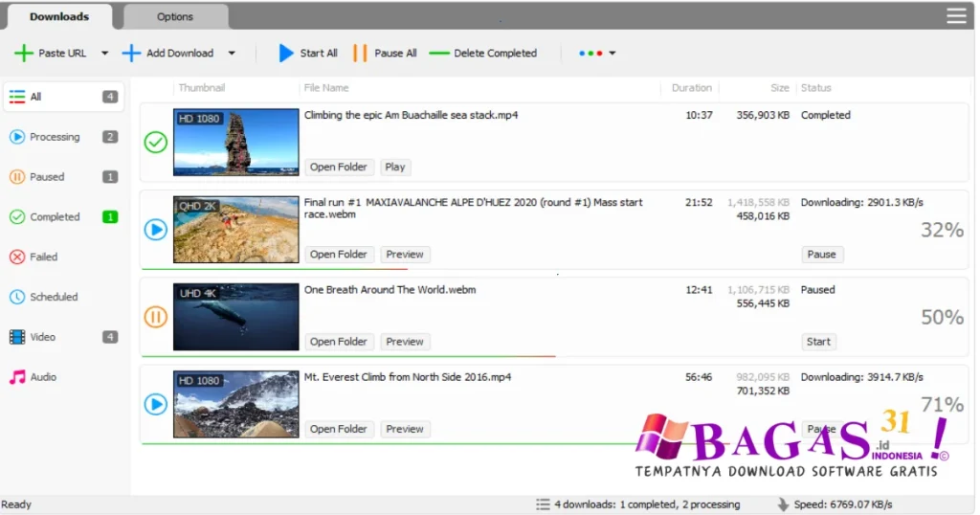Viewport: 980px width, 515px height.
Task: Filter by the Video category
Action: (x=63, y=337)
